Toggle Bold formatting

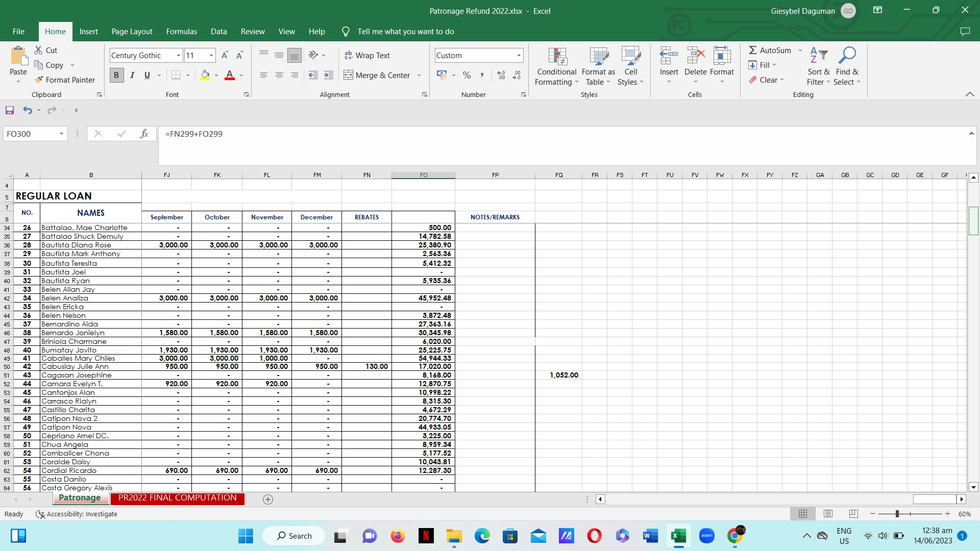pyautogui.click(x=116, y=75)
